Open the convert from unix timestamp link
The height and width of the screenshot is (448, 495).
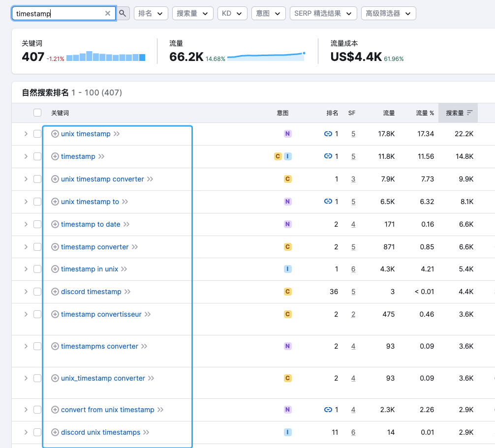click(x=107, y=410)
